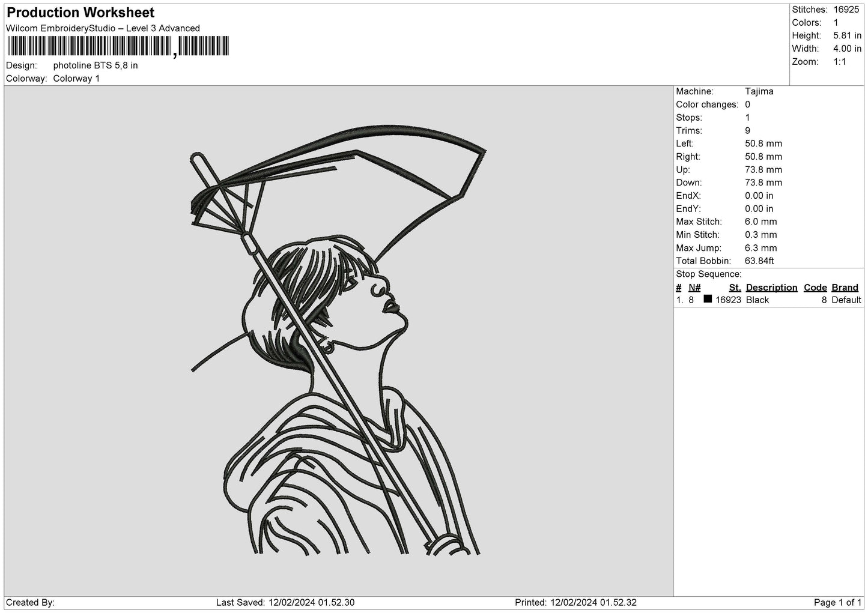Click the Brand column header
This screenshot has height=613, width=868.
pos(845,288)
